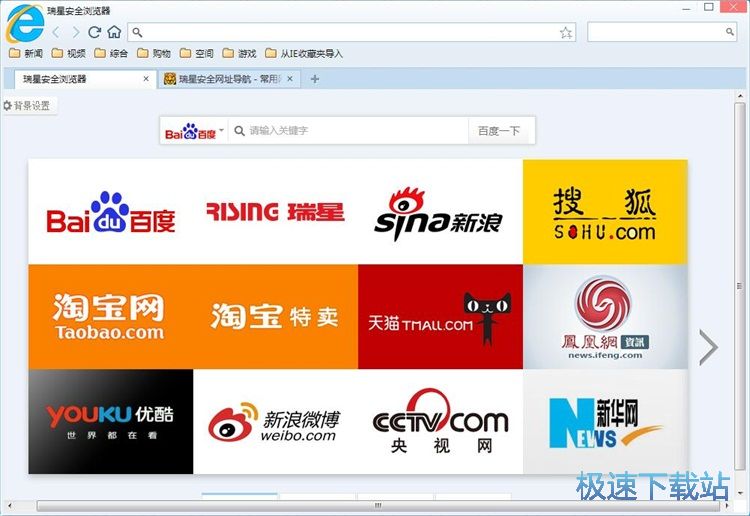Open the home page icon

tap(114, 32)
